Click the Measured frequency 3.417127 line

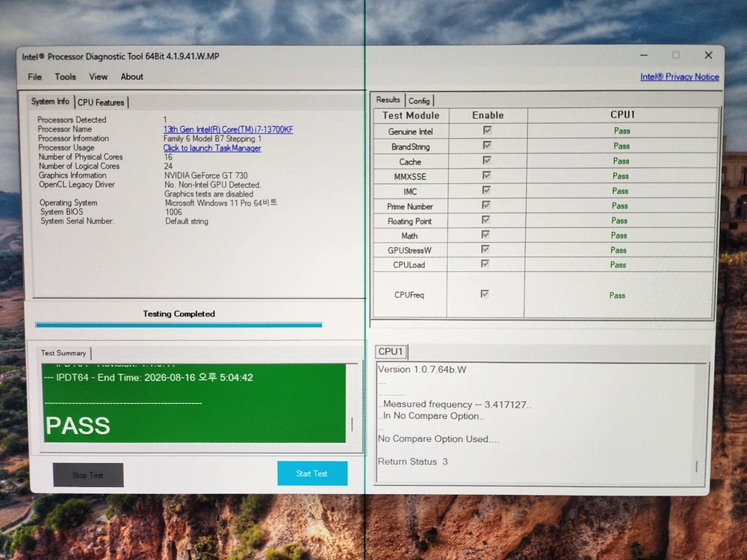pyautogui.click(x=455, y=404)
